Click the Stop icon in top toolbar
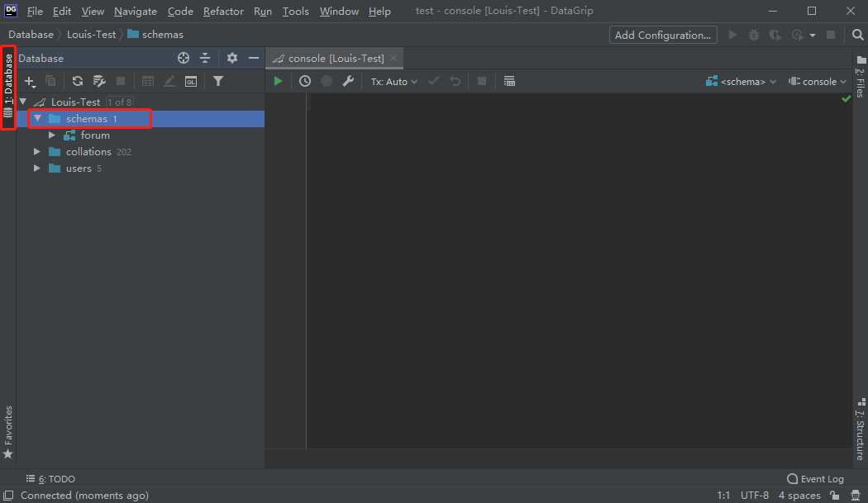868x503 pixels. pyautogui.click(x=831, y=35)
